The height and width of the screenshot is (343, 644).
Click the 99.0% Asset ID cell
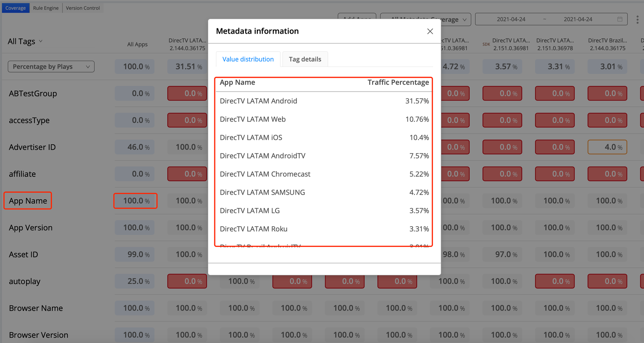point(135,254)
